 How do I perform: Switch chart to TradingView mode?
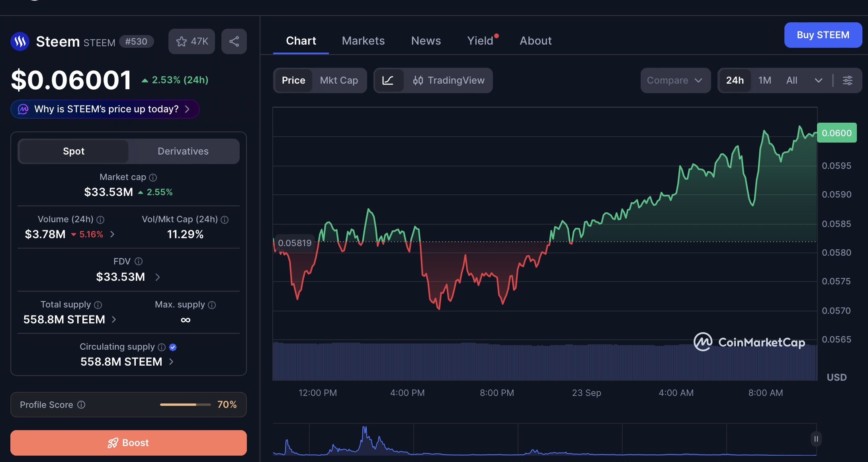(449, 80)
